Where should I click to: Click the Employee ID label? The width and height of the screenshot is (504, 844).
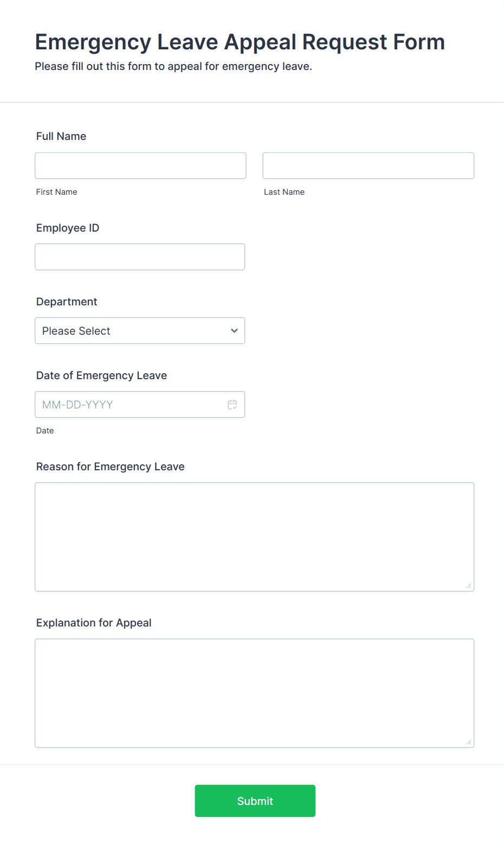(x=68, y=228)
